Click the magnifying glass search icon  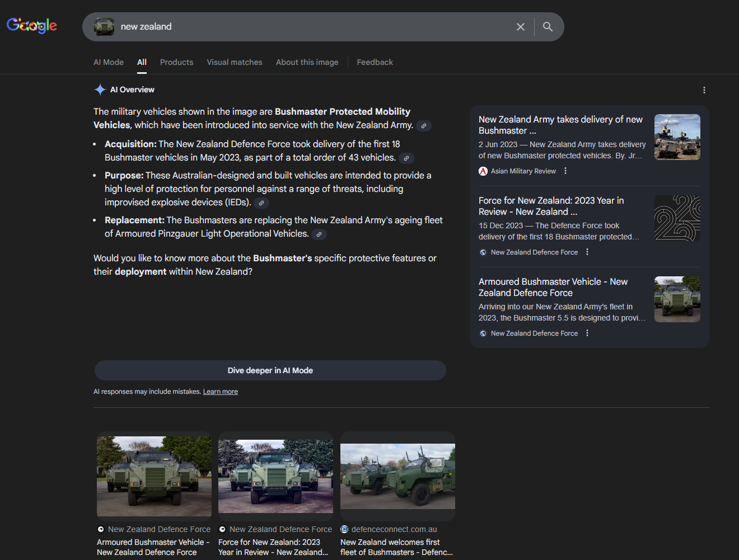[548, 27]
